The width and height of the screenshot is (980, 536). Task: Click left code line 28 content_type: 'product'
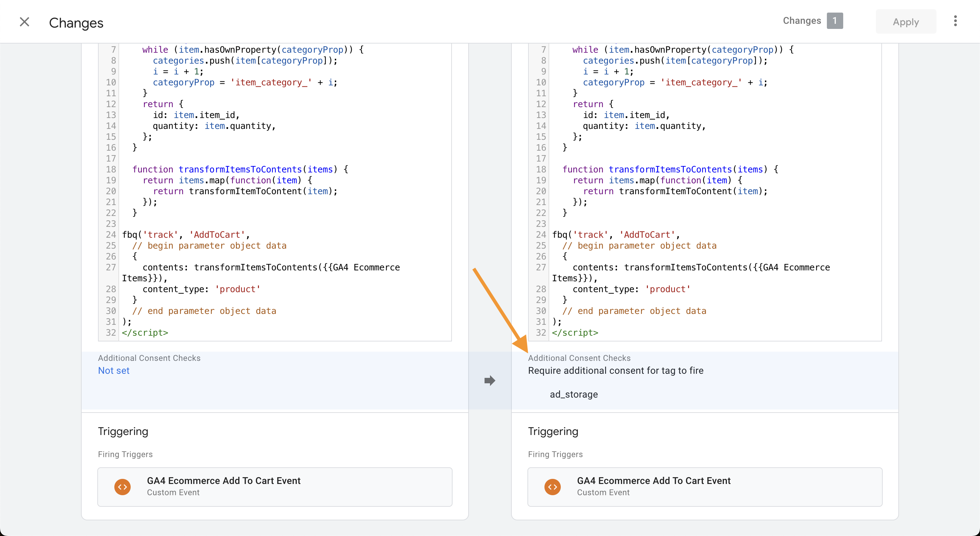(201, 289)
